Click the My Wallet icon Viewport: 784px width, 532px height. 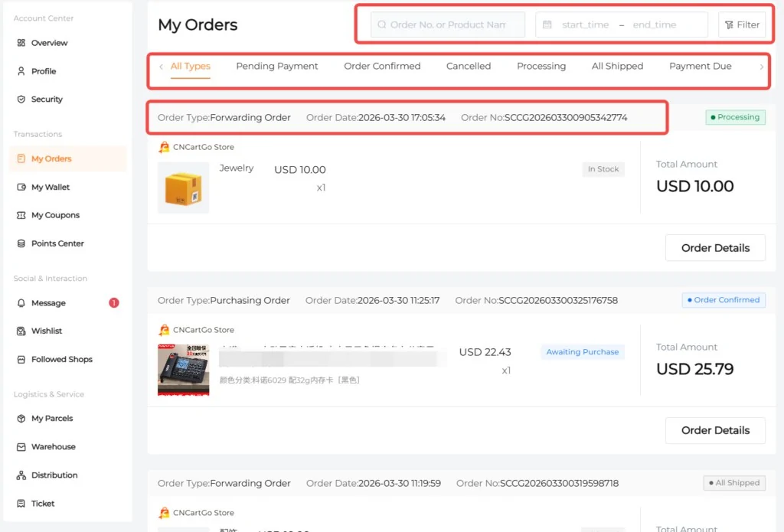pos(21,187)
